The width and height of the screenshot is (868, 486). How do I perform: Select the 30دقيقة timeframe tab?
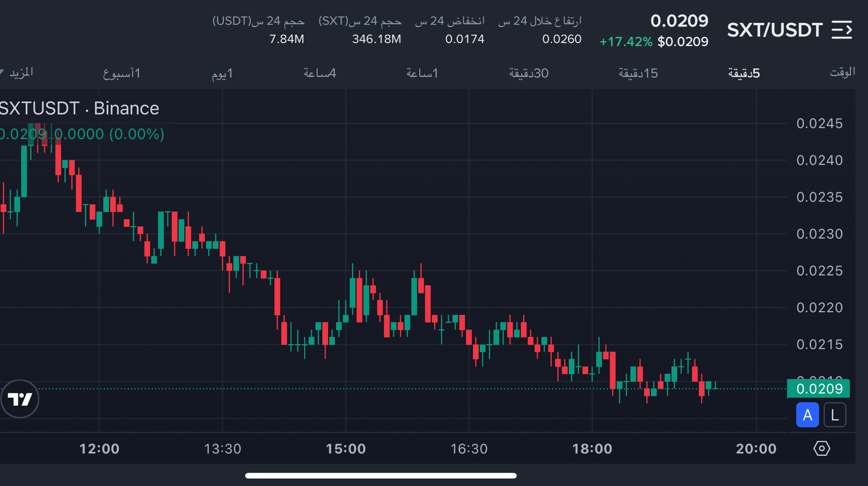tap(529, 73)
